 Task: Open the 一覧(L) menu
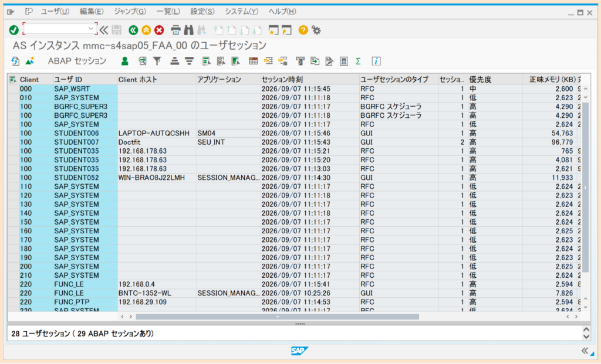[x=168, y=12]
